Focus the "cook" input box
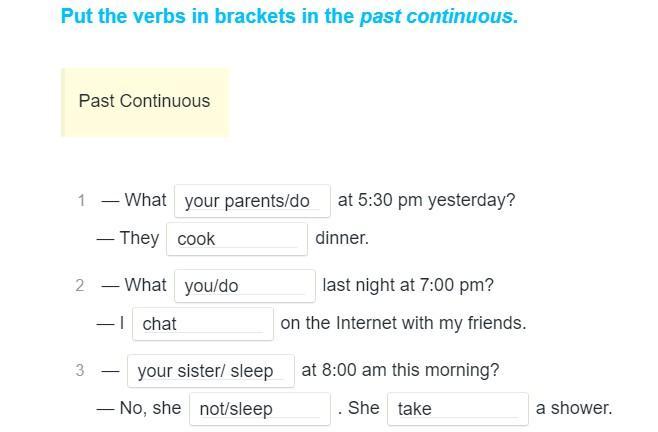This screenshot has width=658, height=432. click(x=237, y=239)
